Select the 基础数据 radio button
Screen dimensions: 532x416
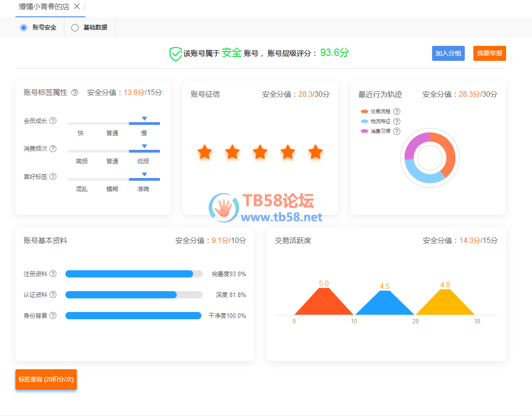click(x=75, y=28)
